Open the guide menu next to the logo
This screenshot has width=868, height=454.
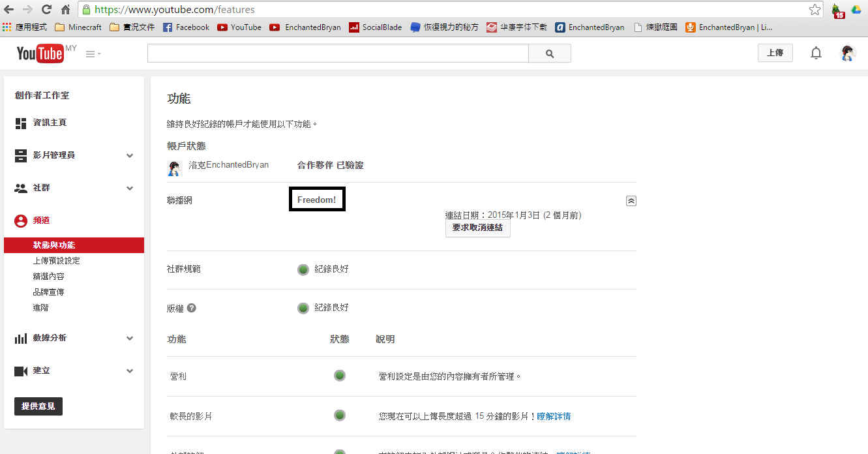pyautogui.click(x=93, y=54)
